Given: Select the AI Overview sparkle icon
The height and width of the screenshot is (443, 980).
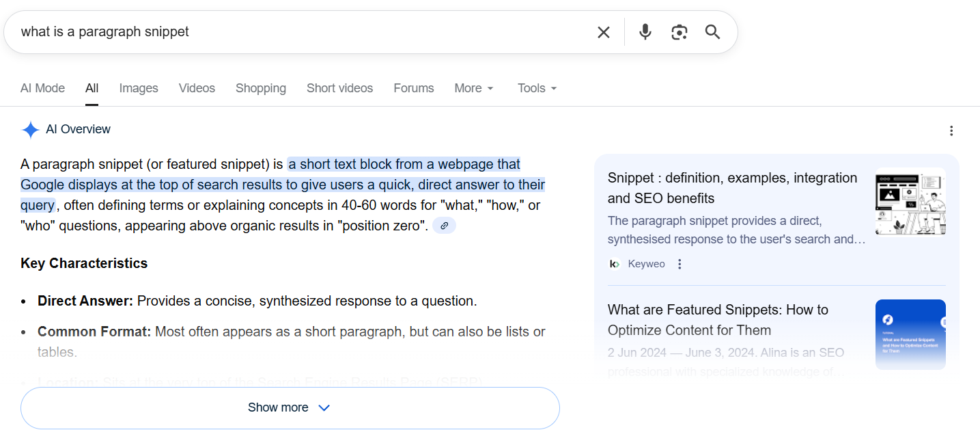Looking at the screenshot, I should point(30,129).
